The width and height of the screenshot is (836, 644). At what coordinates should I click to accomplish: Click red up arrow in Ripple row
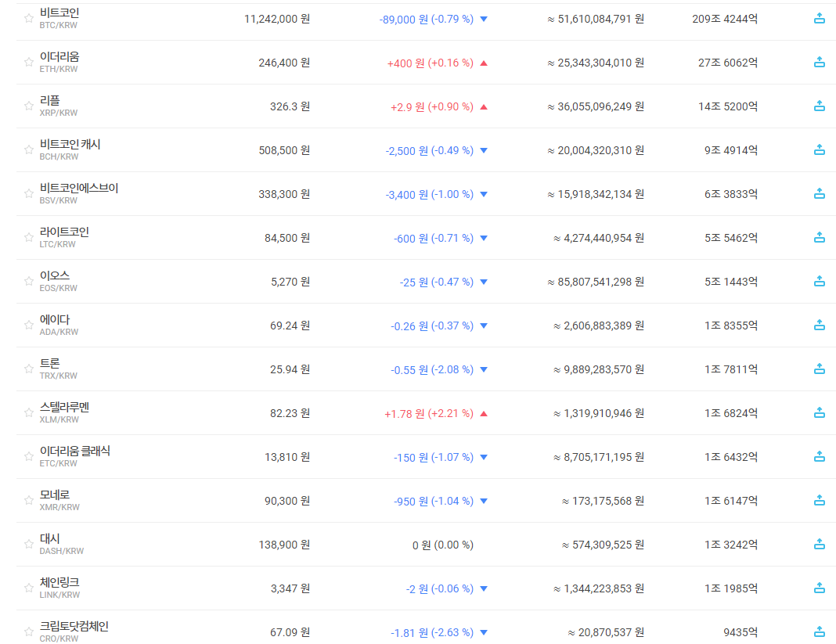coord(484,106)
